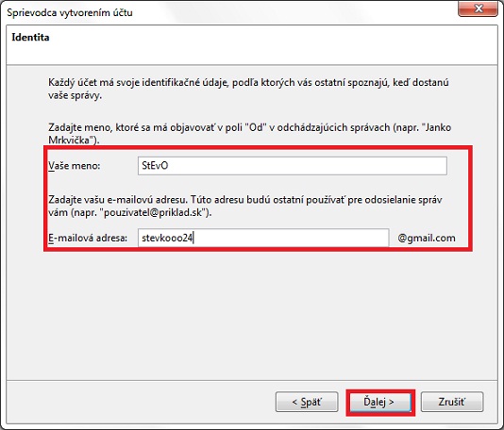Click the Identita heading

click(x=30, y=38)
